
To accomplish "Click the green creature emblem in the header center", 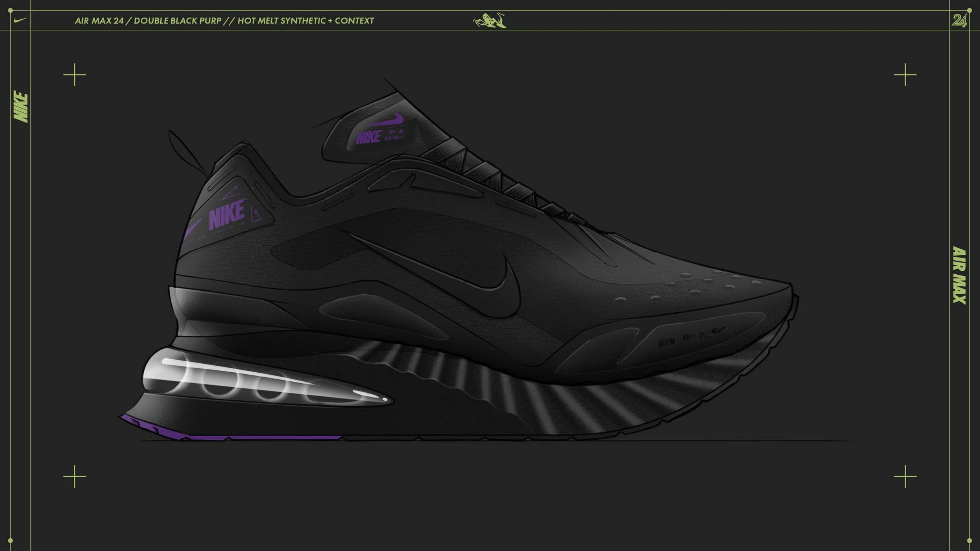I will 490,21.
